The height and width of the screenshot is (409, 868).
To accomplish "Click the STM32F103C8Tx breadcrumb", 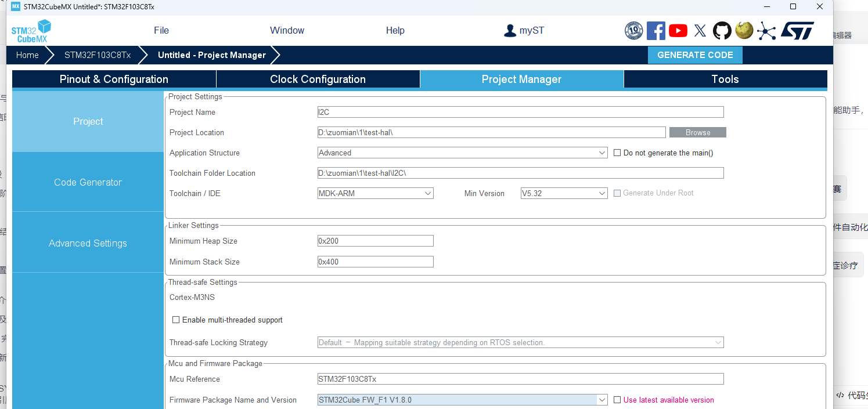I will [x=98, y=55].
